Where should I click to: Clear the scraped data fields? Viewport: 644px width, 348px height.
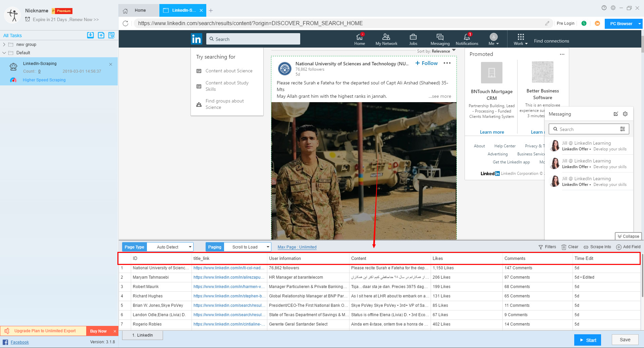[570, 247]
